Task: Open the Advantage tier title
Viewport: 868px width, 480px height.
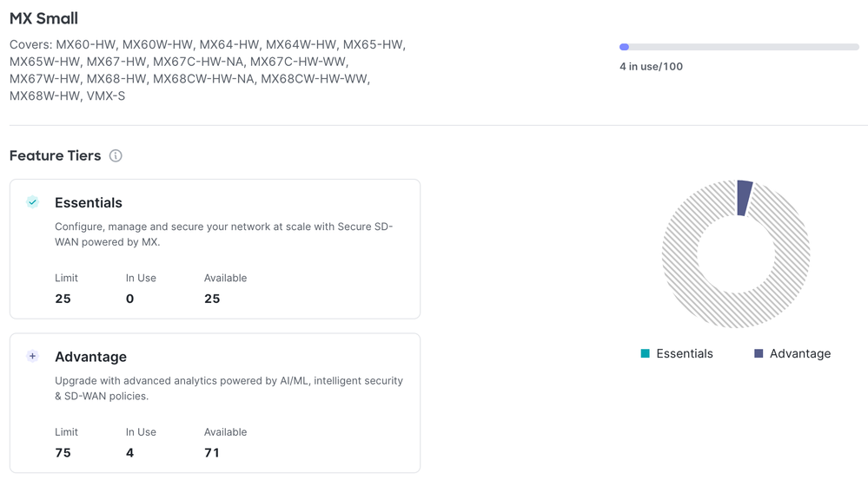Action: click(x=90, y=357)
